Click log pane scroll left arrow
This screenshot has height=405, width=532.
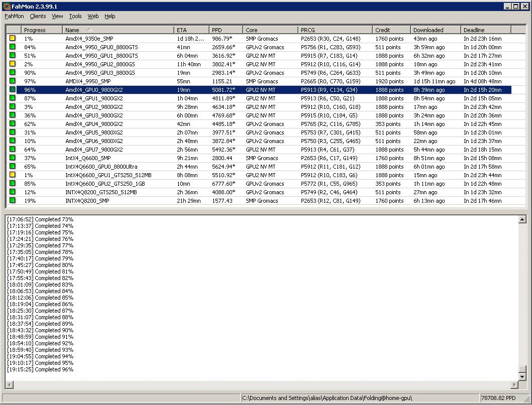pos(10,384)
